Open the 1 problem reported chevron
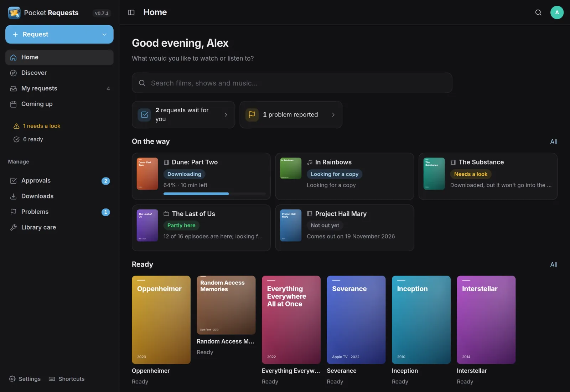Image resolution: width=570 pixels, height=392 pixels. pyautogui.click(x=333, y=115)
